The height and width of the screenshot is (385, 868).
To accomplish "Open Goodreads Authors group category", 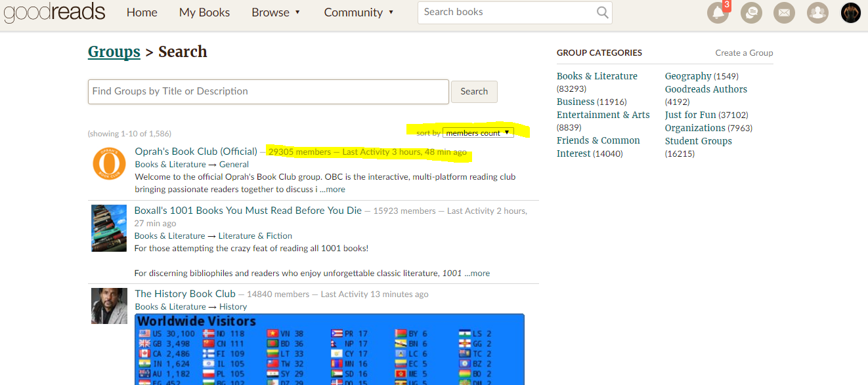I will (706, 89).
